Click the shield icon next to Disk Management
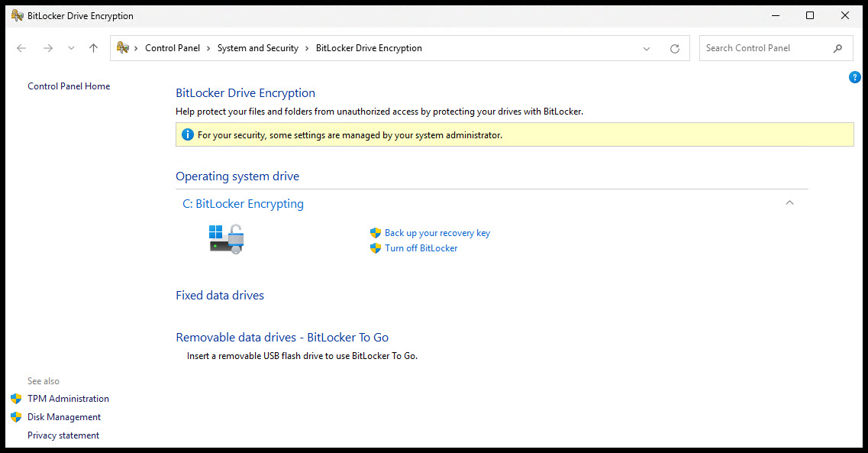Image resolution: width=868 pixels, height=453 pixels. (x=16, y=416)
